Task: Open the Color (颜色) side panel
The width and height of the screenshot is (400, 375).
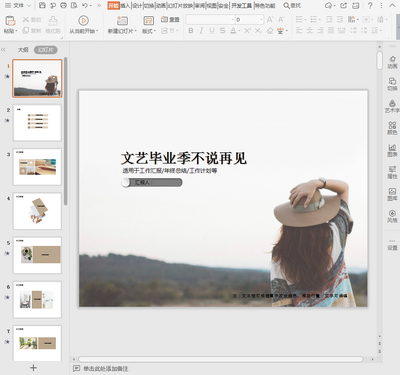Action: pos(392,128)
